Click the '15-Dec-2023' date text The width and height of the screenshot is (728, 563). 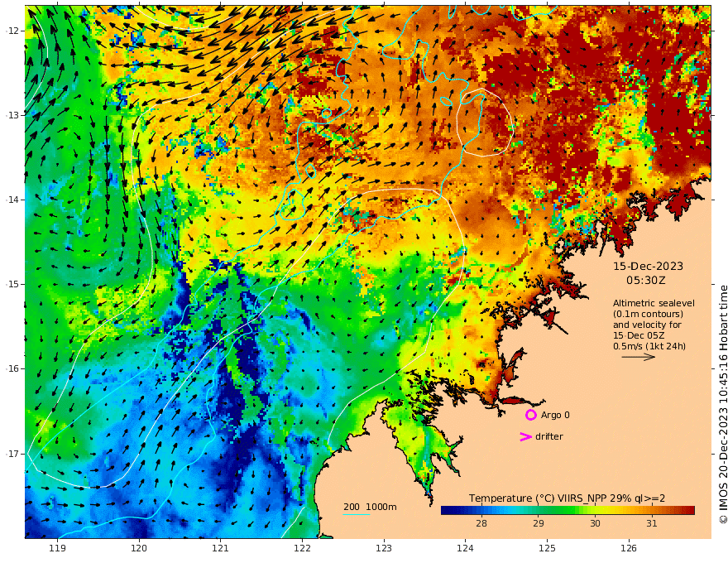648,266
